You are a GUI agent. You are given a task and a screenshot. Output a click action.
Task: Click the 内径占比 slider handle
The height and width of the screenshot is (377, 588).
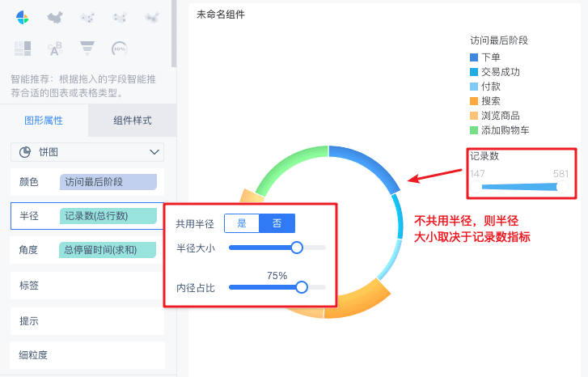[302, 287]
